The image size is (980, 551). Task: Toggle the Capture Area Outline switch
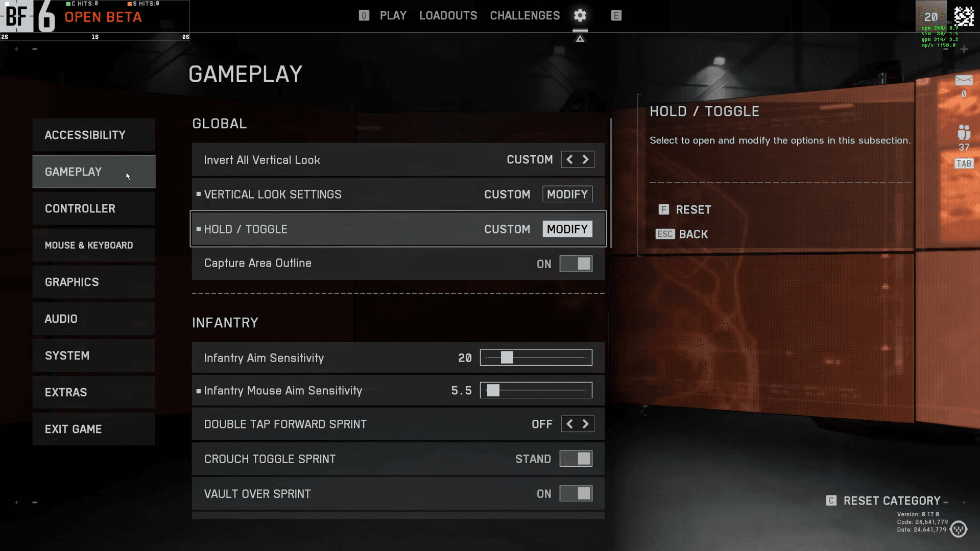576,263
